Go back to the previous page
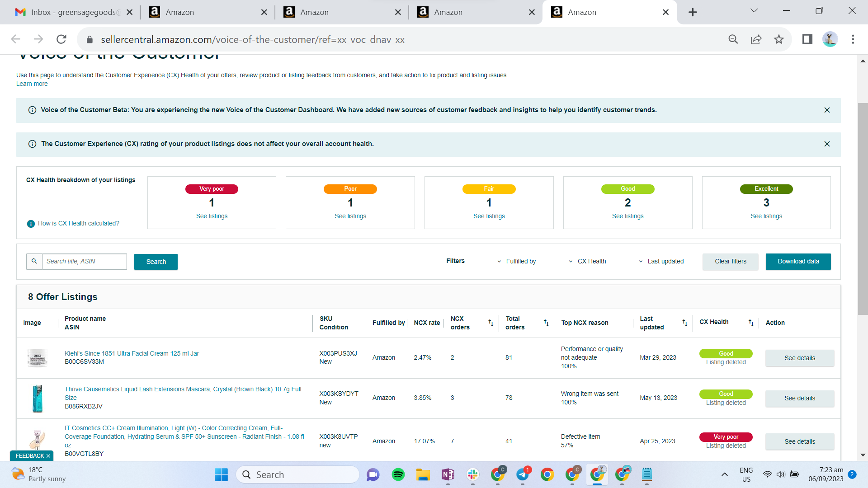 coord(16,39)
